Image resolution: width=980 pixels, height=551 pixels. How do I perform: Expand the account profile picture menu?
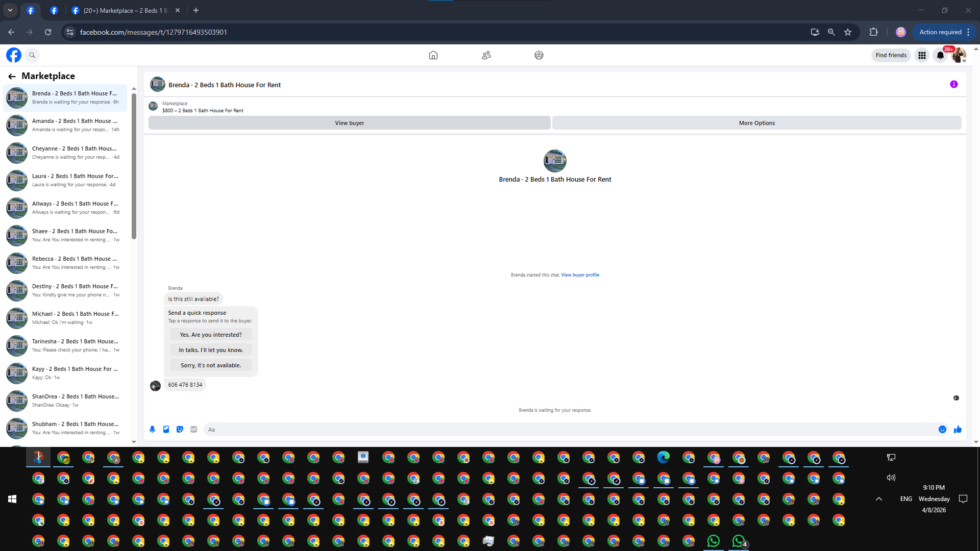click(959, 55)
